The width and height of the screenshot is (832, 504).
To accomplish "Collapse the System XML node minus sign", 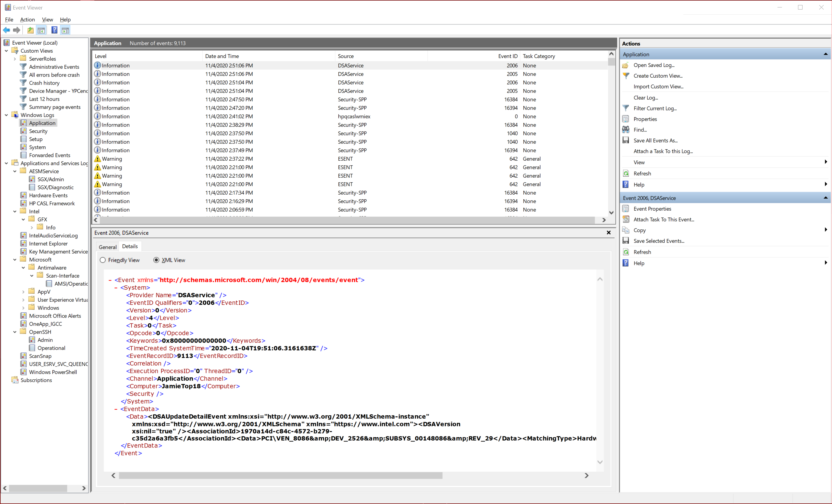I will click(116, 288).
